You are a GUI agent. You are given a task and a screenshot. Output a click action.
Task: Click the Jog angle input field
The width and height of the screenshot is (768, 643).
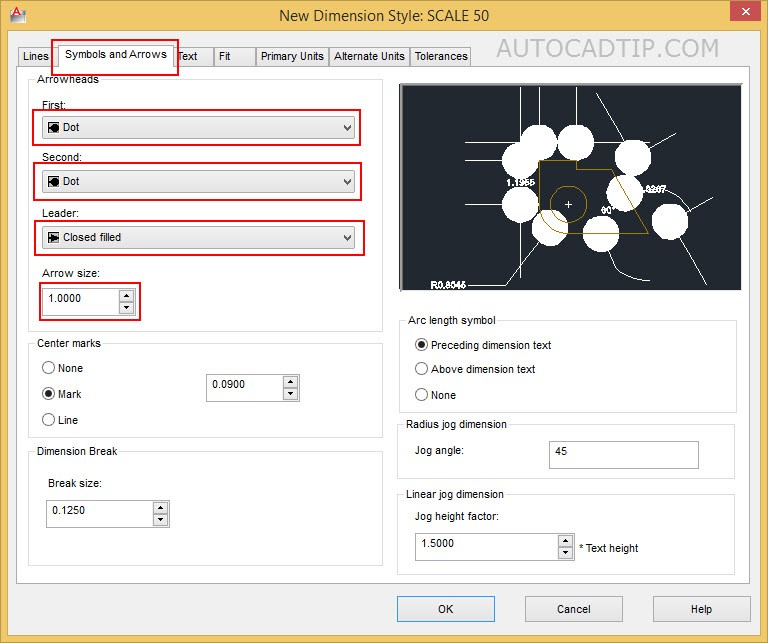click(624, 455)
